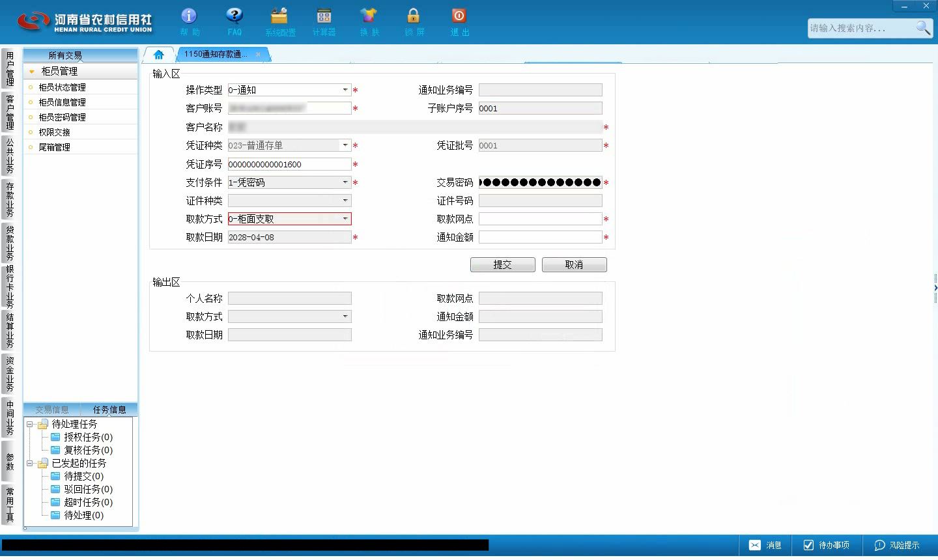
Task: Switch to 交易信息 tab
Action: click(x=52, y=410)
